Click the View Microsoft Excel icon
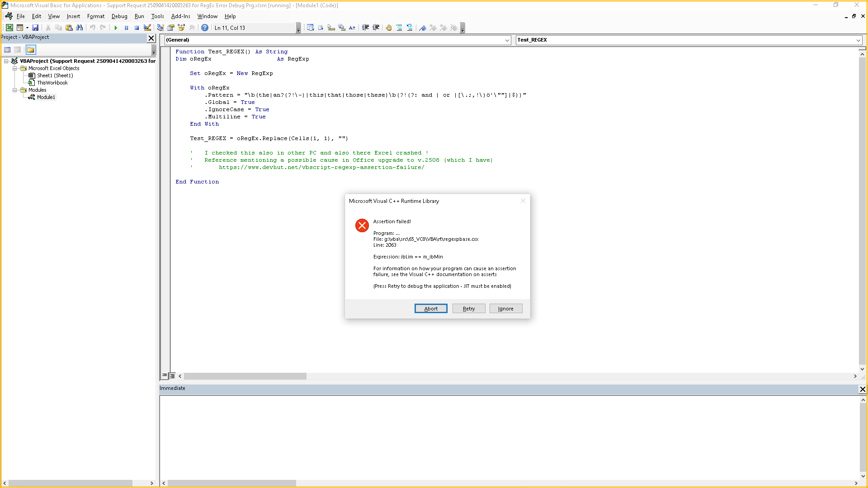 click(x=9, y=28)
